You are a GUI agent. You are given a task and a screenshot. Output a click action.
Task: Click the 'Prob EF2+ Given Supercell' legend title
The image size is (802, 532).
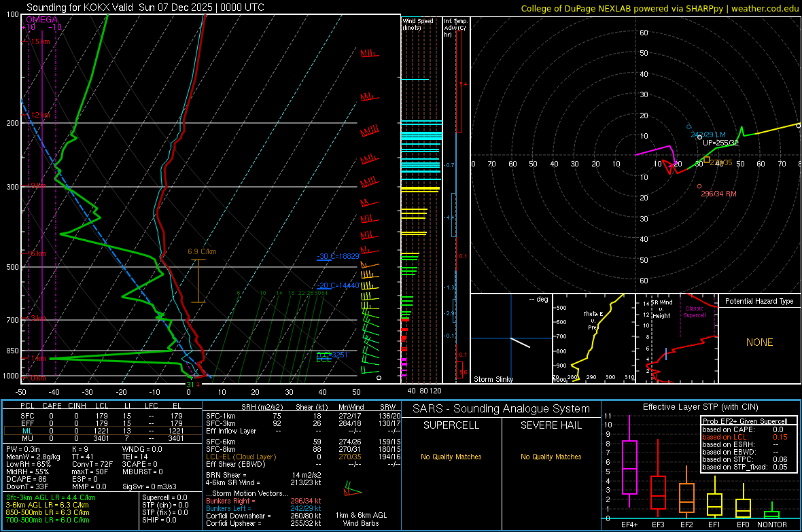coord(745,421)
